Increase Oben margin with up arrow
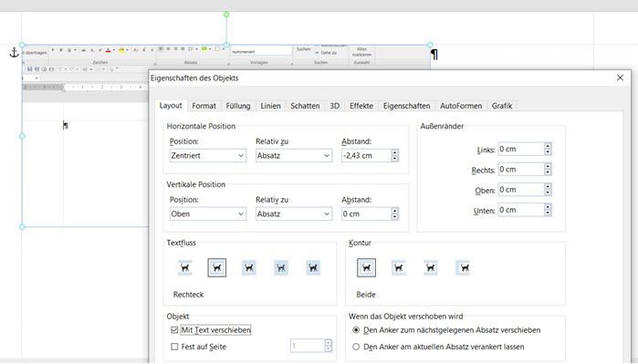Screen dimensions: 638x364 tap(548, 187)
